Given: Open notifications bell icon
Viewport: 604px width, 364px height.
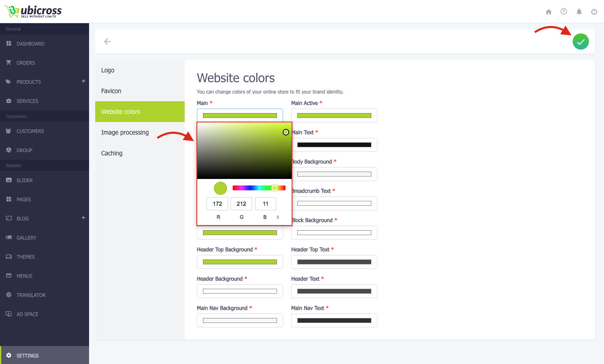Looking at the screenshot, I should tap(579, 11).
